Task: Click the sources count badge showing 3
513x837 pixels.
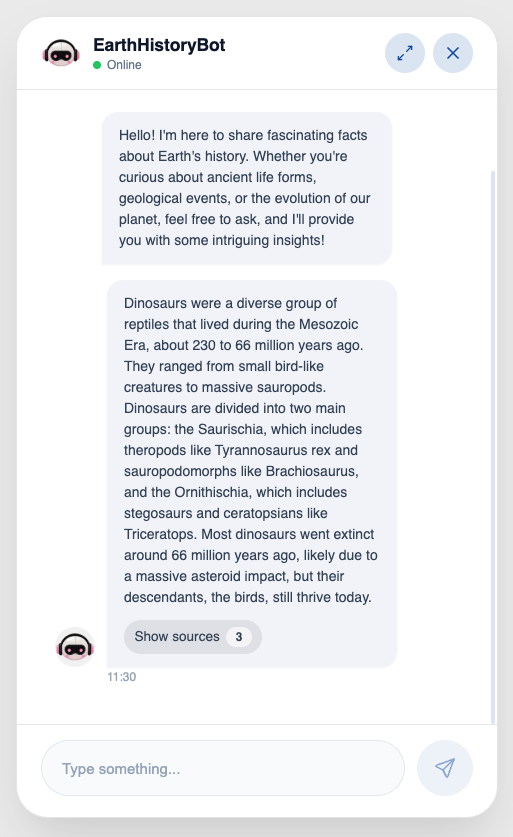Action: 239,637
